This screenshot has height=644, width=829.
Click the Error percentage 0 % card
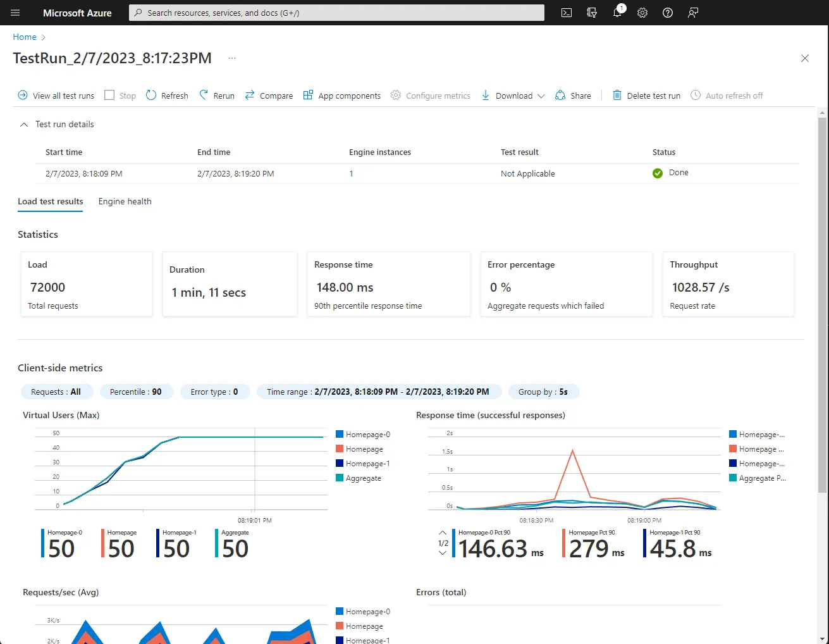coord(567,284)
